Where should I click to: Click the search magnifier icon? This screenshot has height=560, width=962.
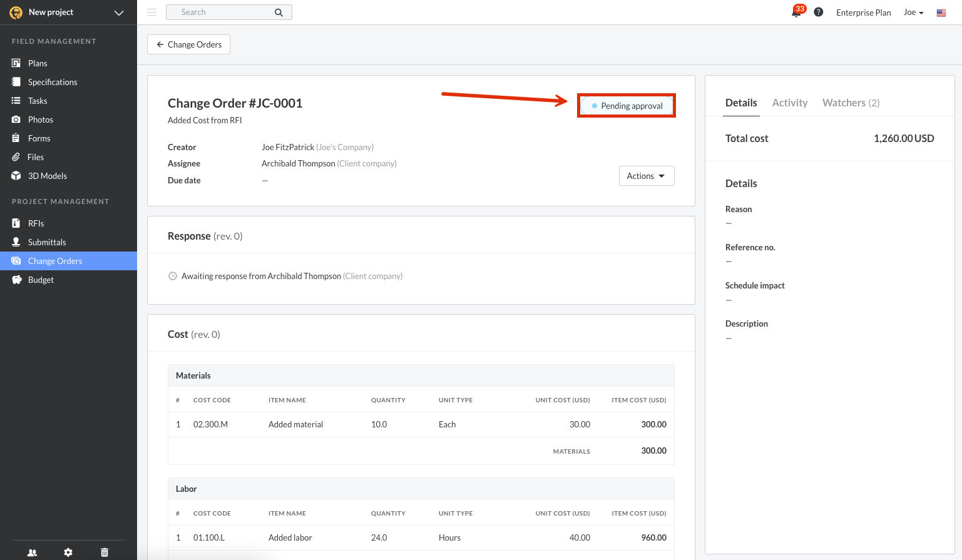[279, 13]
